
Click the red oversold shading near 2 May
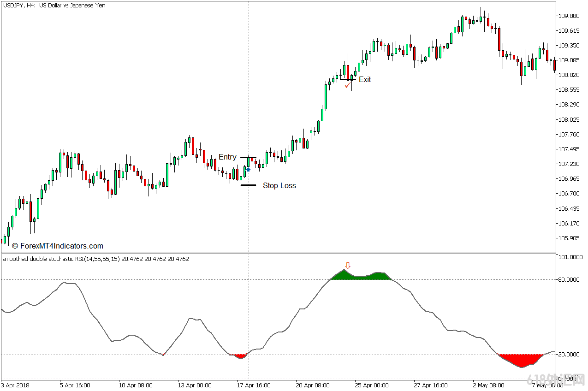click(x=519, y=362)
